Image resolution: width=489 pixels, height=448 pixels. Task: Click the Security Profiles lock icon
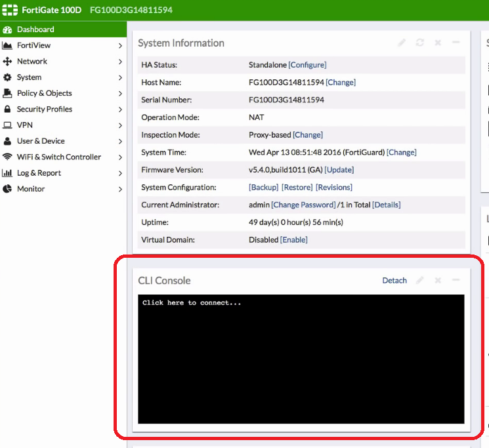point(7,109)
